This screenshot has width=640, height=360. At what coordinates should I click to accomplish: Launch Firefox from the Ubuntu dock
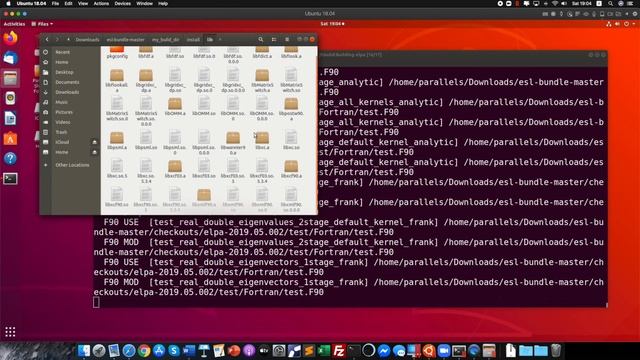click(x=11, y=38)
